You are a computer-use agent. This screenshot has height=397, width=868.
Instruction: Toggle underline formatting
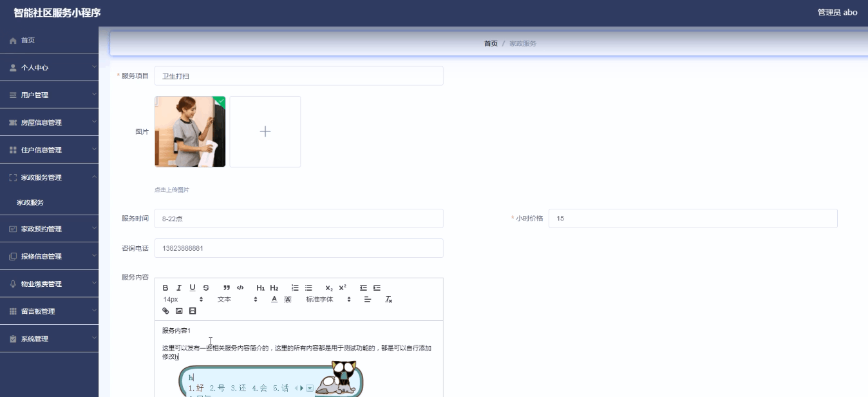point(192,287)
